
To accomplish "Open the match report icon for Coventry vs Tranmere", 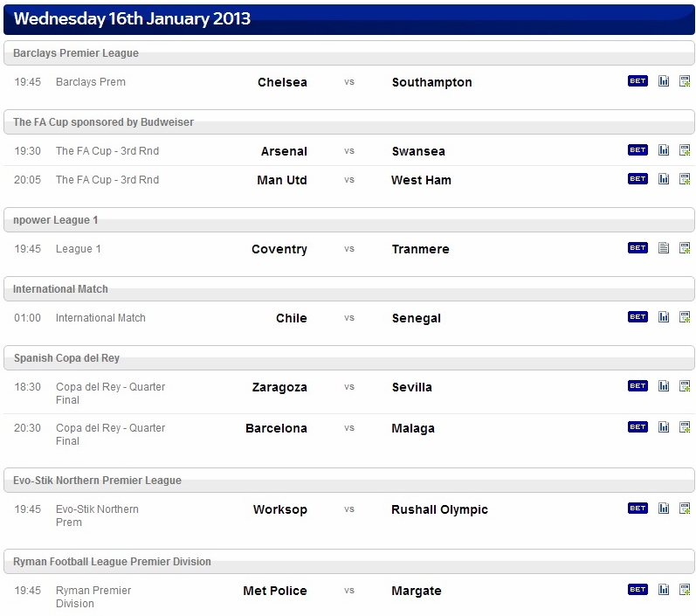I will point(663,248).
